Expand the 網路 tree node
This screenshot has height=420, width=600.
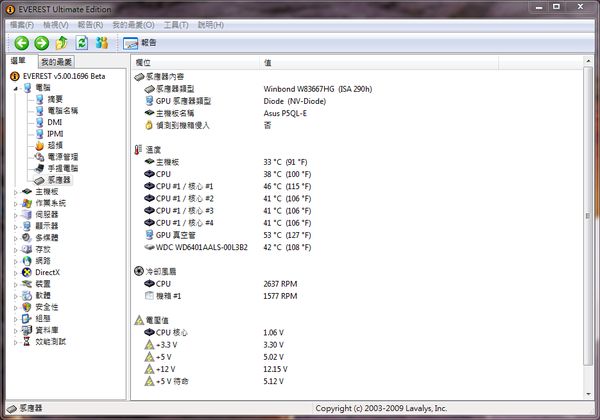click(16, 261)
